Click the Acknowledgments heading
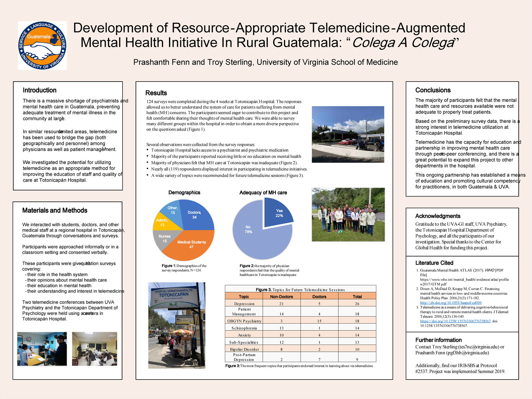The image size is (532, 399). click(x=438, y=216)
